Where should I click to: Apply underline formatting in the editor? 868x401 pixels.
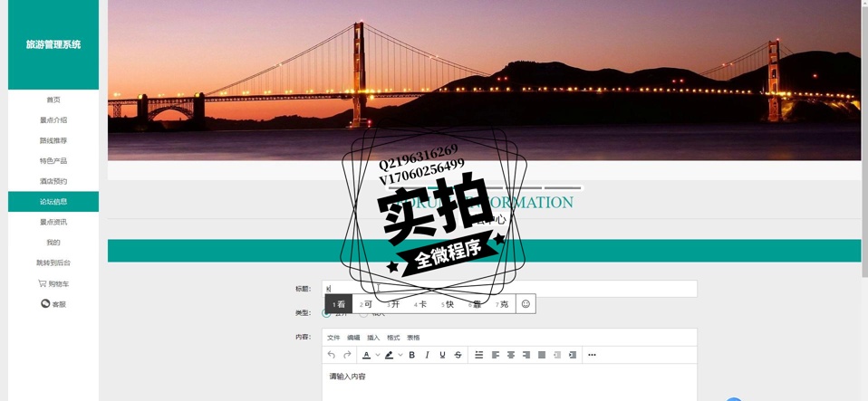click(442, 355)
